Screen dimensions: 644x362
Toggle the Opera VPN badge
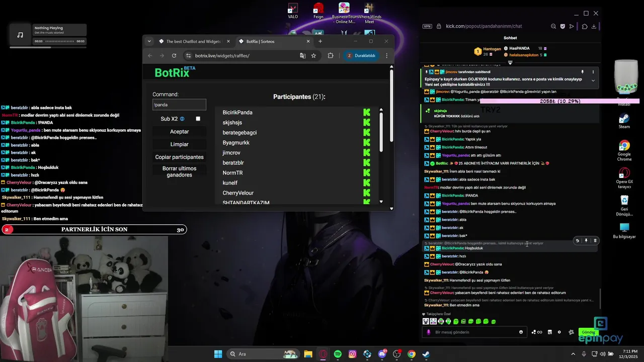coord(427,26)
